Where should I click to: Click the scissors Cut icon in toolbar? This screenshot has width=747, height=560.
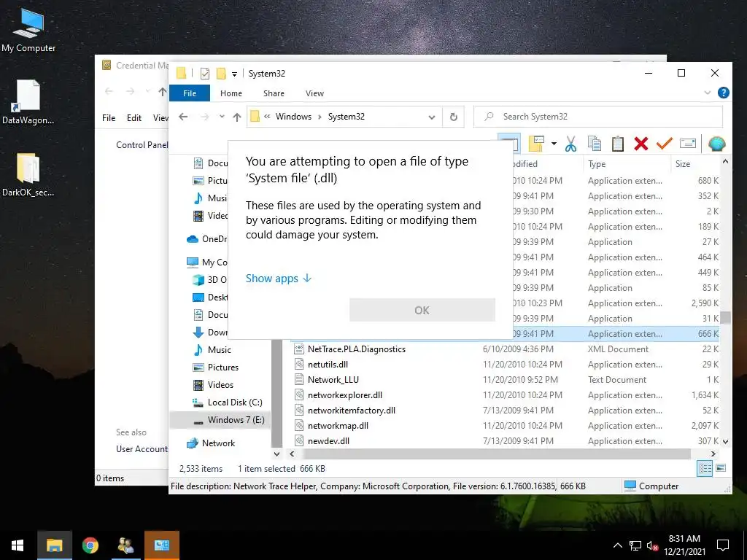pos(570,144)
